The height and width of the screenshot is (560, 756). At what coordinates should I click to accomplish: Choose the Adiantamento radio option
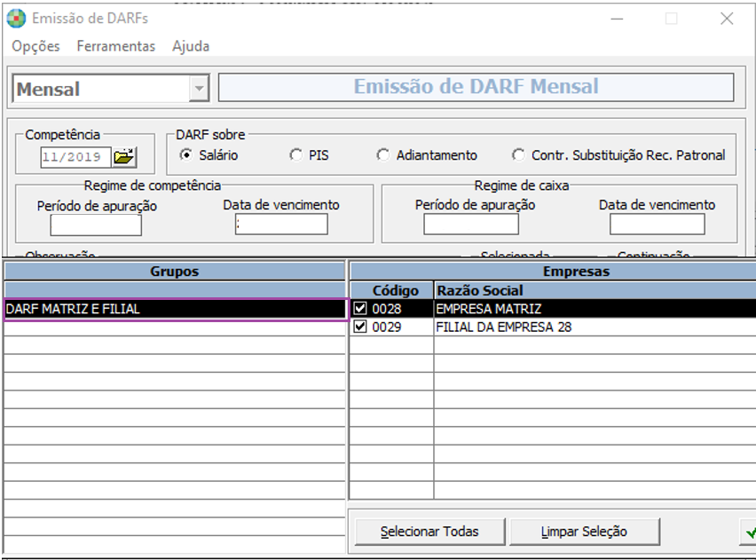coord(382,154)
